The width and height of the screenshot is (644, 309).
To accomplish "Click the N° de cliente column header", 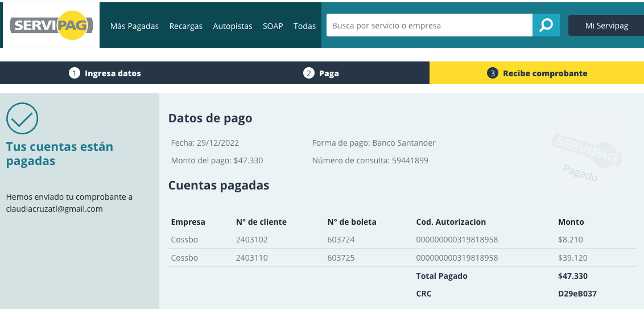I will point(261,222).
